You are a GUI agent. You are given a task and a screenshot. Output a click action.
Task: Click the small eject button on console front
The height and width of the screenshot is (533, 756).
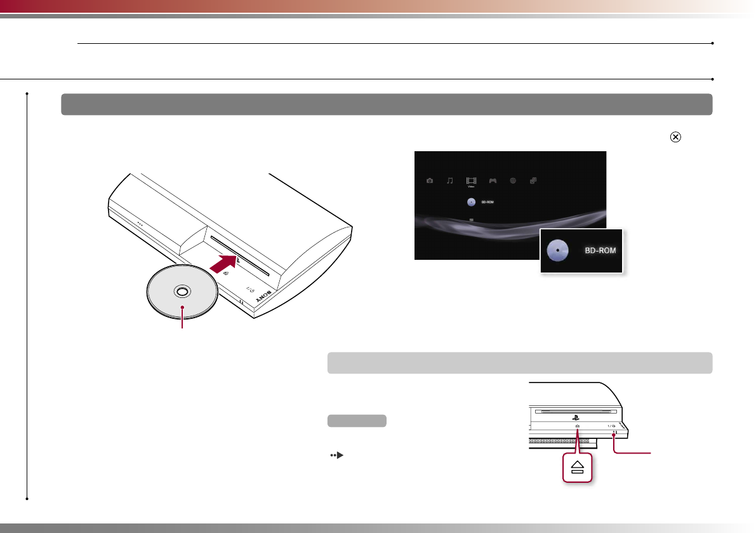577,426
